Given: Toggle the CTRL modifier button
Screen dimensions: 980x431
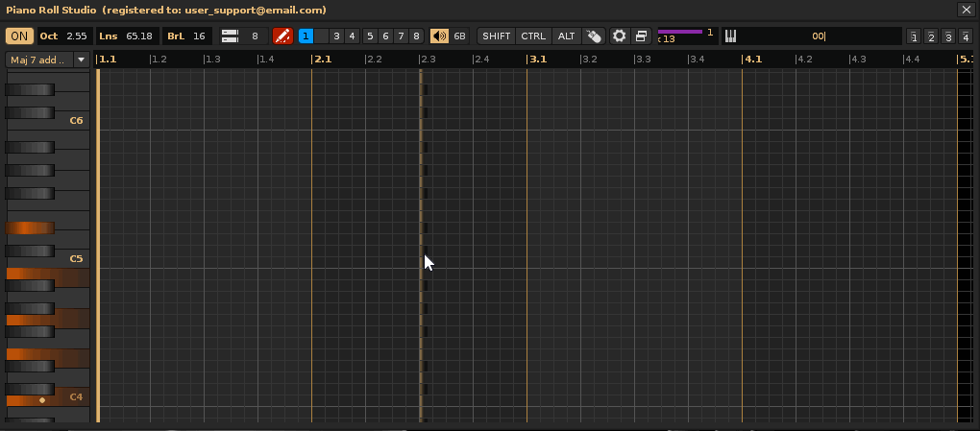Looking at the screenshot, I should tap(533, 36).
